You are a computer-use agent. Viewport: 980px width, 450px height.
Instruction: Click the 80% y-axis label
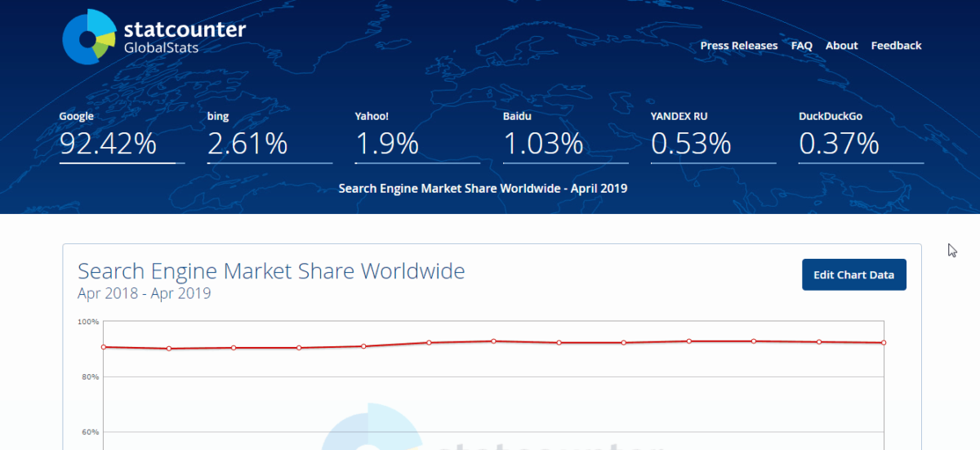(89, 377)
